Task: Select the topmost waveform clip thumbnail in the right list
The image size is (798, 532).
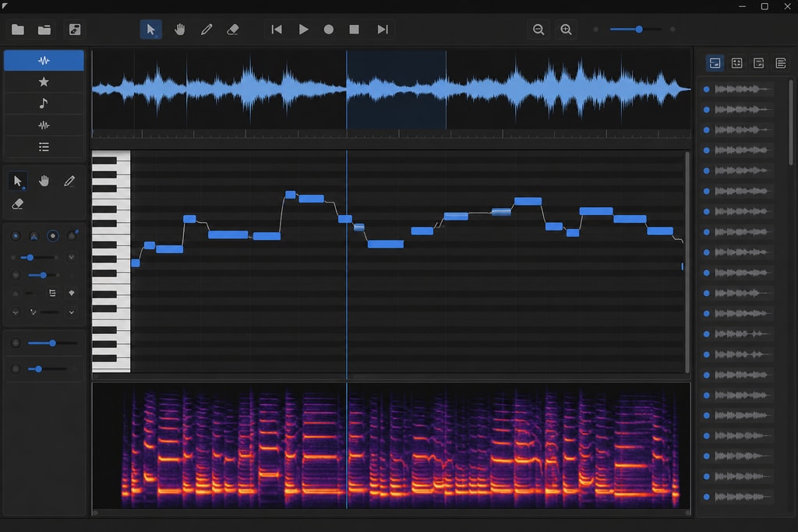Action: pyautogui.click(x=743, y=90)
